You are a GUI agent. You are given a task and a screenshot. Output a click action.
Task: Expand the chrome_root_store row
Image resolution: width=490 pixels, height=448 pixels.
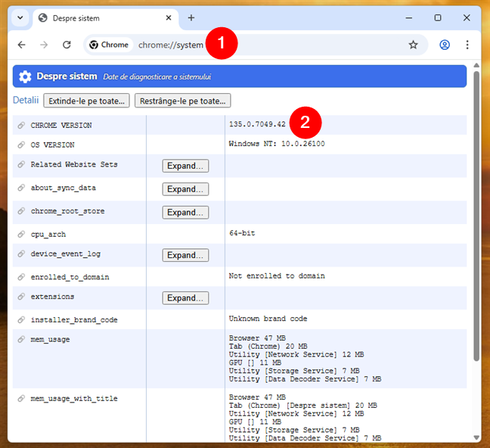click(x=185, y=213)
